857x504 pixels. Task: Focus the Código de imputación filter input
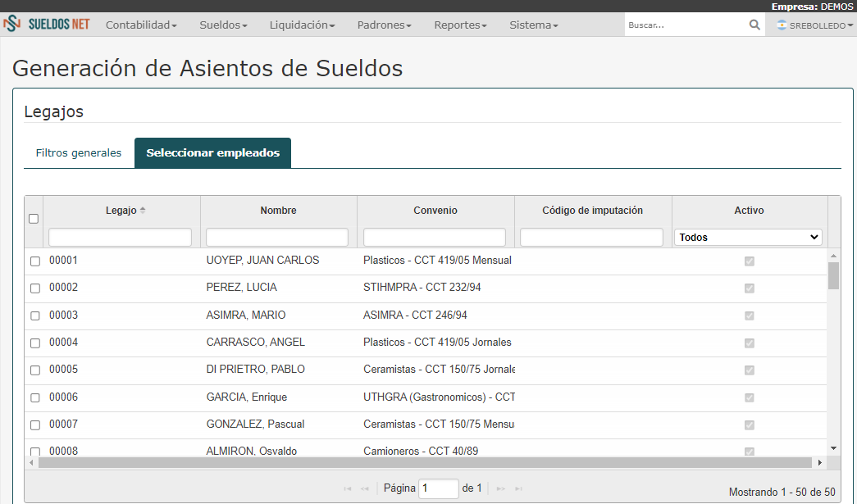591,237
